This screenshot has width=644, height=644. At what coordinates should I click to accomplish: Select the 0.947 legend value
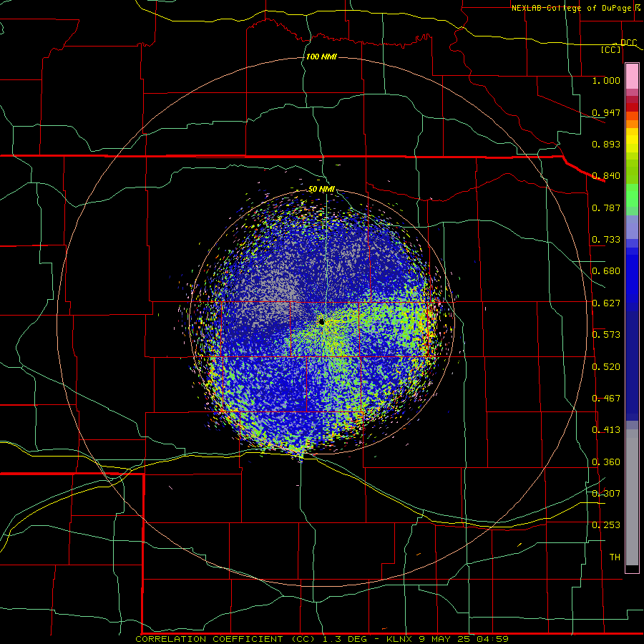pos(606,112)
